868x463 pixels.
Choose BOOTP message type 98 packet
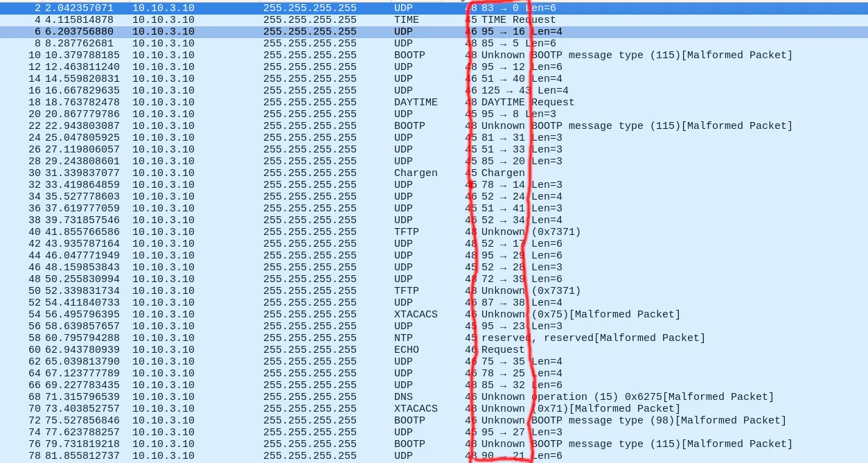[x=277, y=421]
